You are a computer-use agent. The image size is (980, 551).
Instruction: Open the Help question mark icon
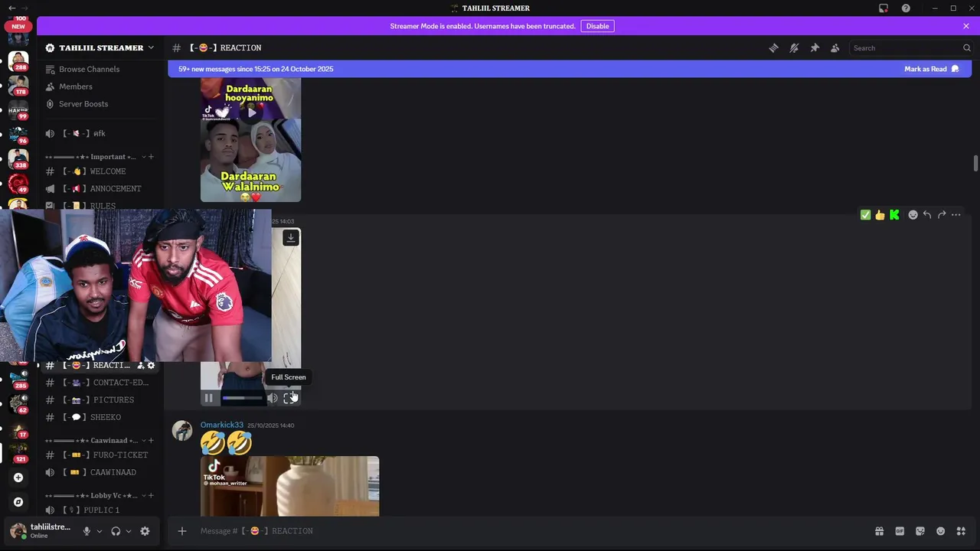click(906, 8)
